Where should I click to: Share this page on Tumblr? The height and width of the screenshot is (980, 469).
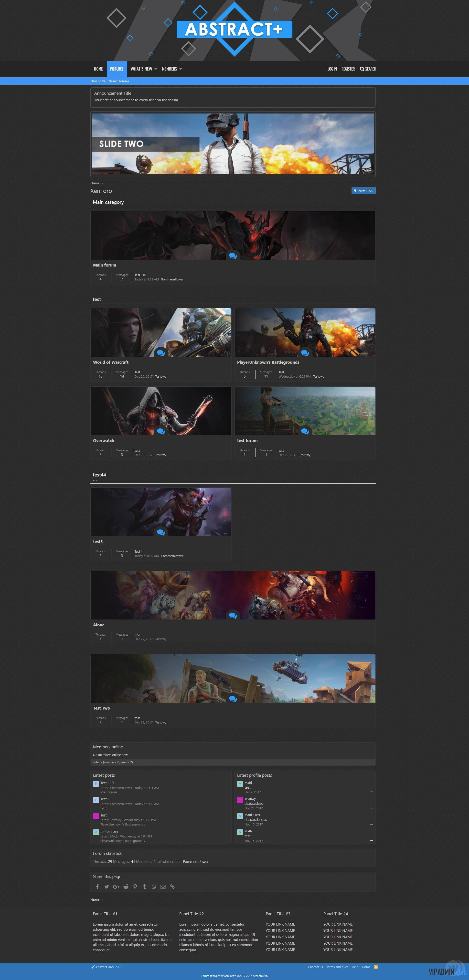pos(144,887)
